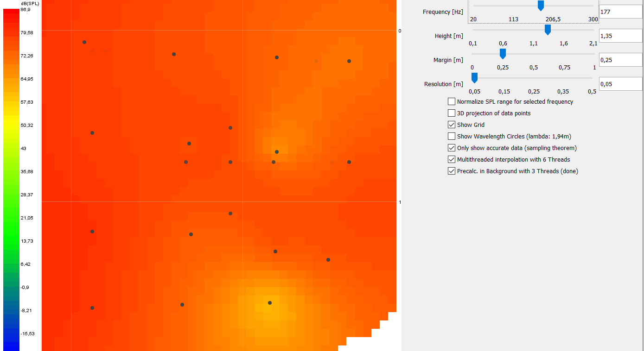Click the Height input field showing 1,35
This screenshot has height=351, width=644.
point(620,36)
